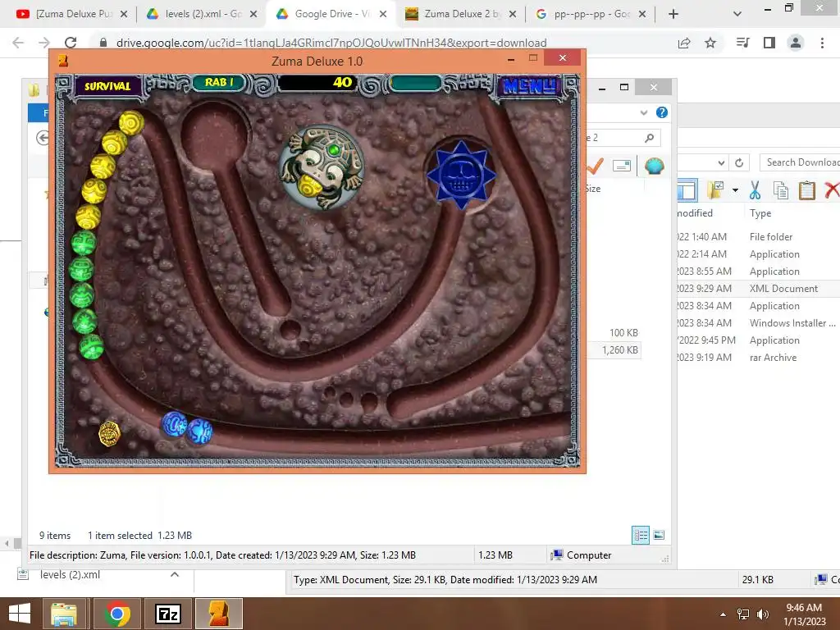Click the Zuma progress bar gauge
Screen dimensions: 840x630
coord(416,83)
